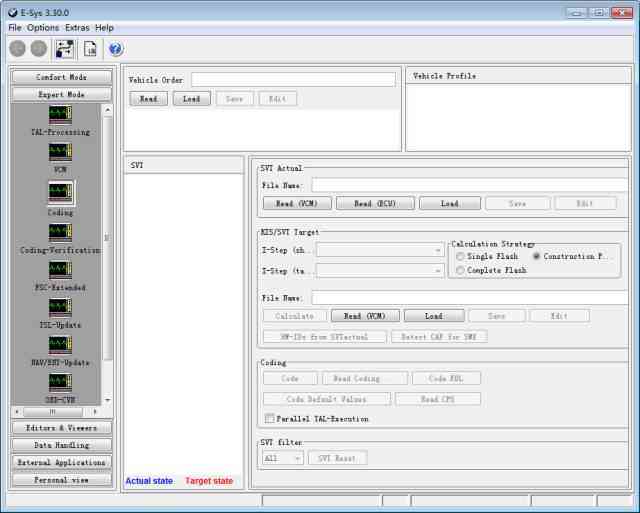The image size is (640, 513).
Task: Click the Code FDL button
Action: (446, 378)
